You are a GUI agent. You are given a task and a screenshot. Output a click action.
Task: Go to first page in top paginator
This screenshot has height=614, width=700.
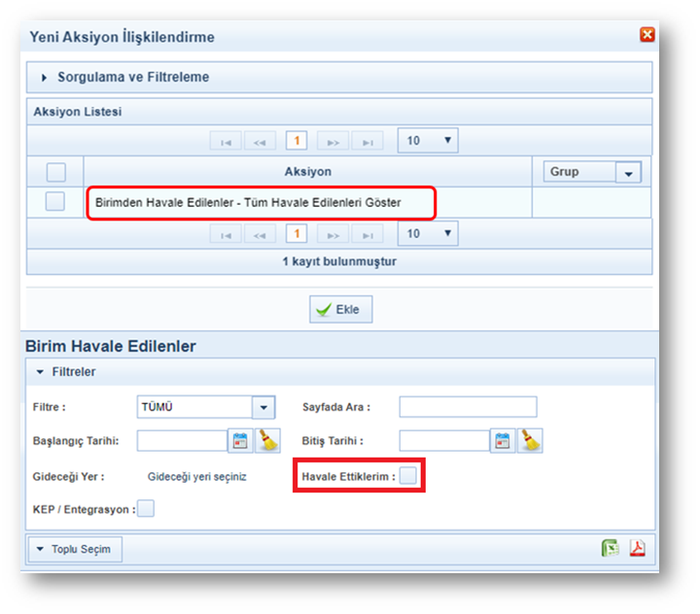click(226, 142)
